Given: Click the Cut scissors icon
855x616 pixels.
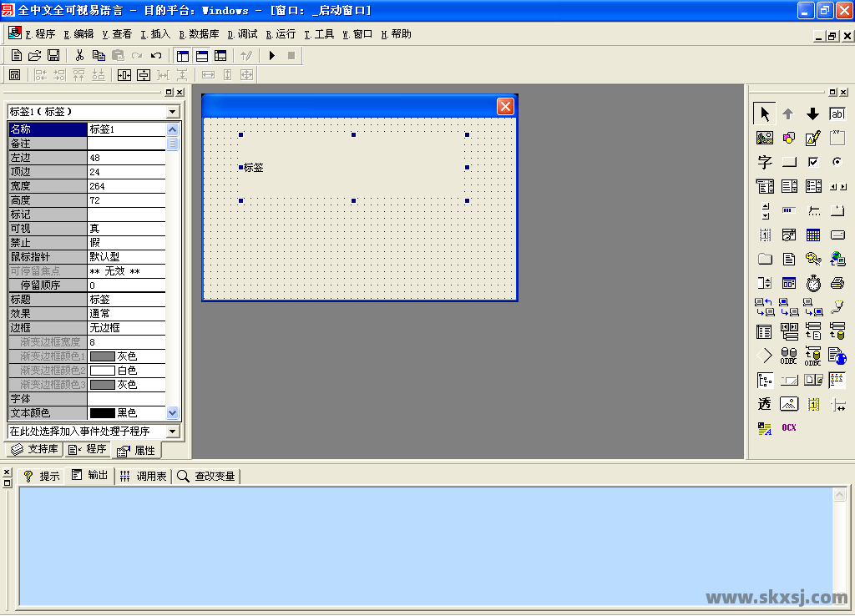Looking at the screenshot, I should (79, 56).
